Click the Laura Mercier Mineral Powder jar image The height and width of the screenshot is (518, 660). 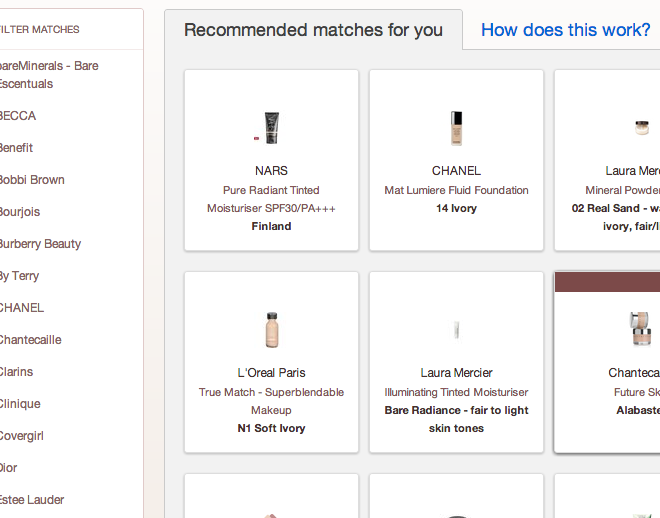(x=640, y=127)
